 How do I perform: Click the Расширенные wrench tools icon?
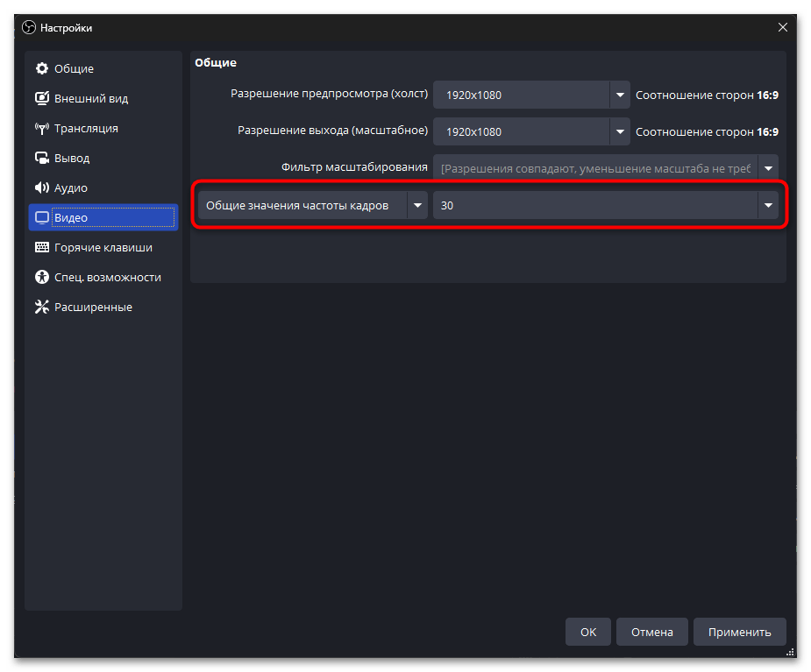(x=41, y=308)
